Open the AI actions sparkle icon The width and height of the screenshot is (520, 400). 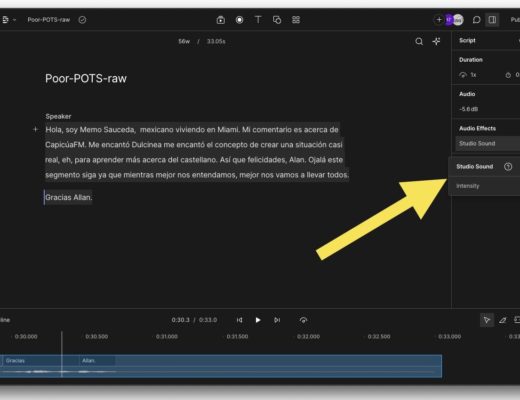[436, 41]
